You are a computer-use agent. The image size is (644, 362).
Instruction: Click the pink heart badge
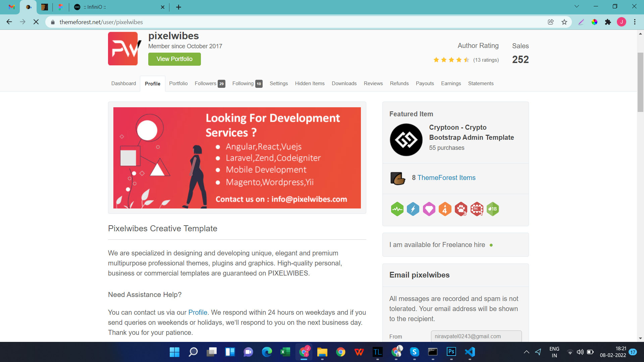tap(429, 209)
